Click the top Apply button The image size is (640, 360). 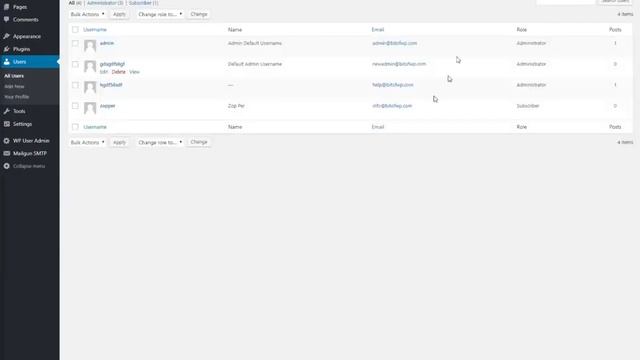(119, 14)
